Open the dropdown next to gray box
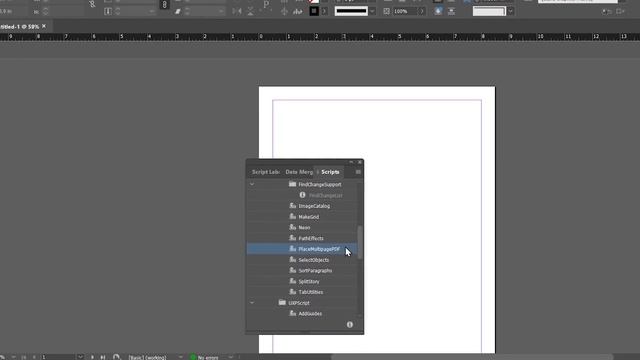Viewport: 640px width, 360px height. [510, 11]
